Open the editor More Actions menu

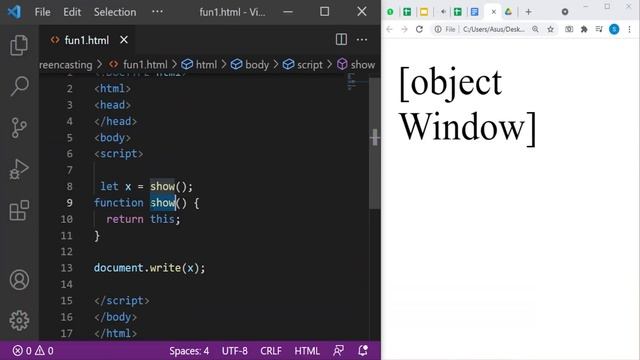(x=362, y=40)
